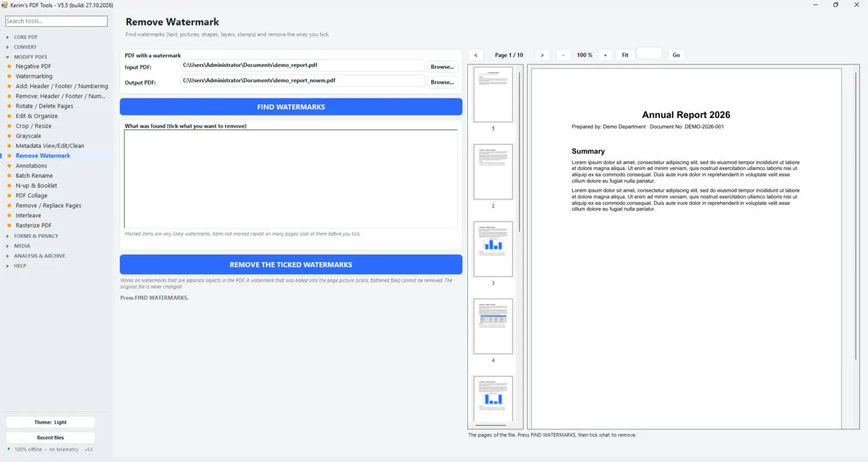
Task: Click the Go button
Action: click(676, 55)
